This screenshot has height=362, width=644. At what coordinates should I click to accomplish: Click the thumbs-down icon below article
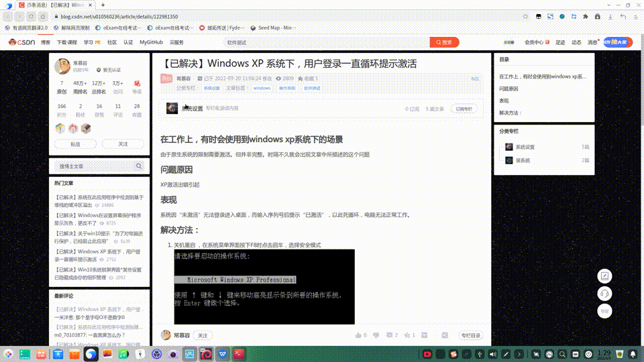pos(376,335)
